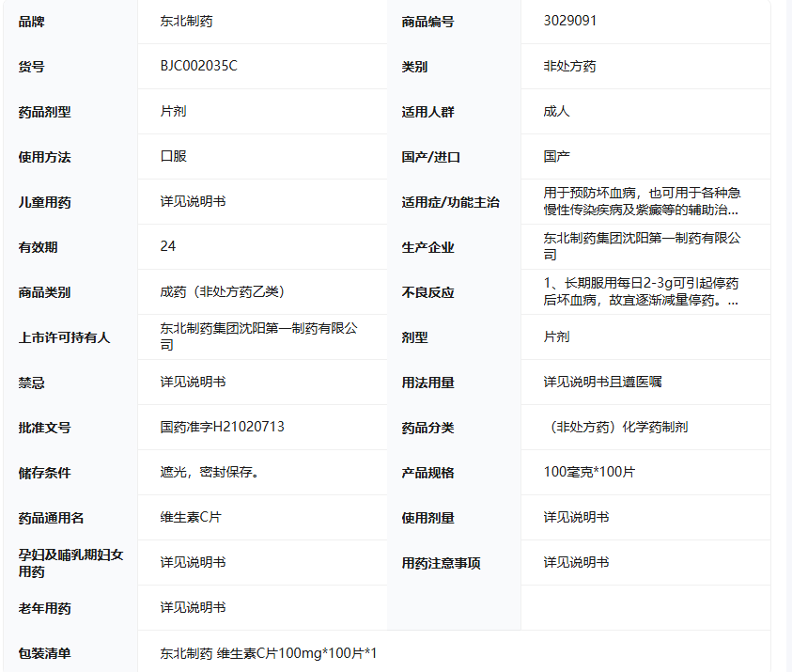This screenshot has height=672, width=792.
Task: Click the 商品类别 label
Action: (44, 292)
